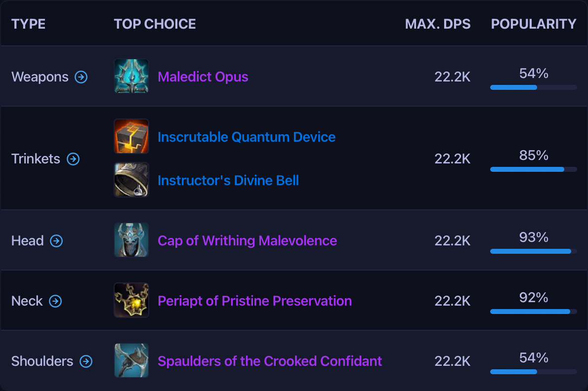Click the arrow icon next to Trinkets

point(73,159)
